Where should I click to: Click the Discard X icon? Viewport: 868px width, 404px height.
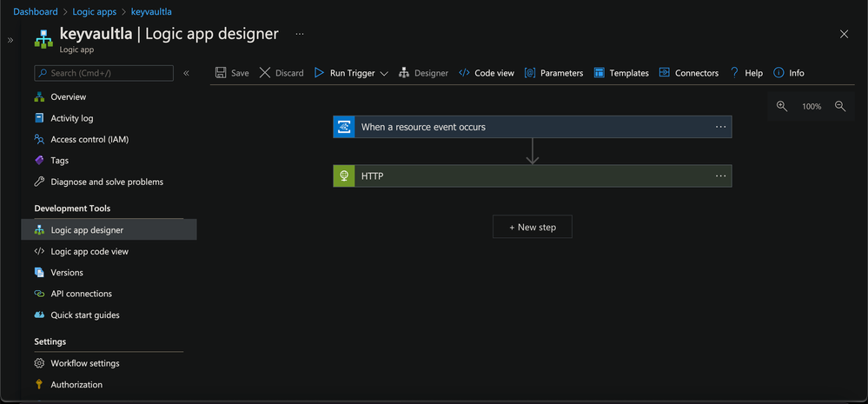coord(265,72)
